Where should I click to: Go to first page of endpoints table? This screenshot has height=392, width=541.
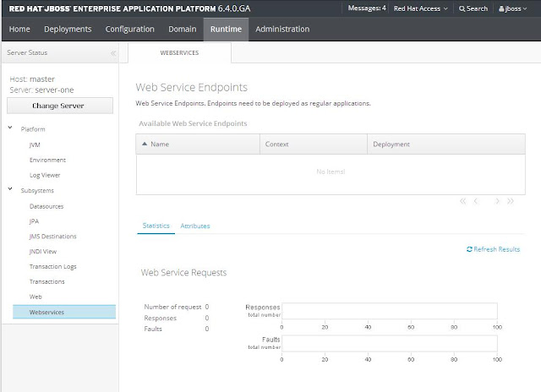click(x=462, y=201)
